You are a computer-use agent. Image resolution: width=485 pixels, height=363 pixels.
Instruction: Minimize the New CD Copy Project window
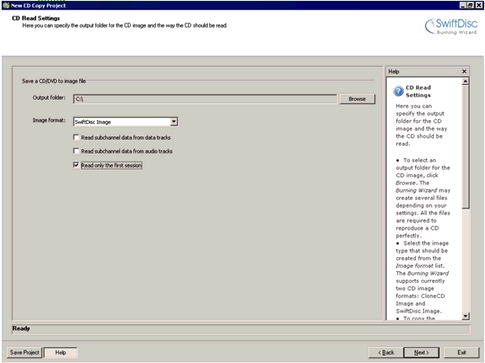463,5
